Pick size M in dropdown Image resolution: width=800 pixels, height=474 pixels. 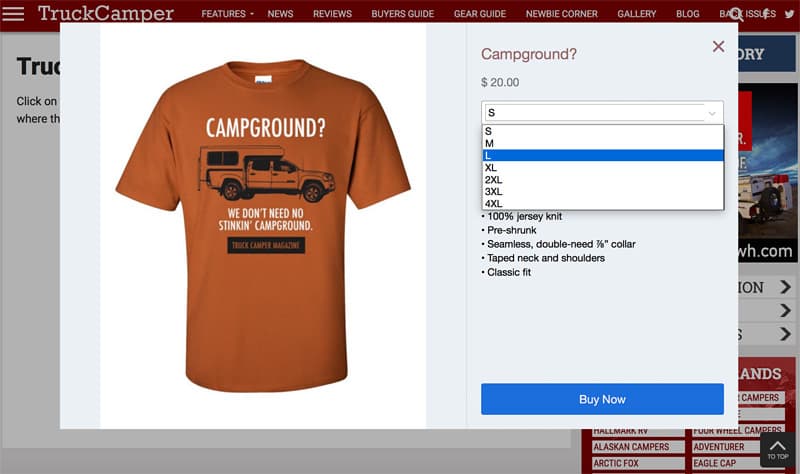(603, 143)
